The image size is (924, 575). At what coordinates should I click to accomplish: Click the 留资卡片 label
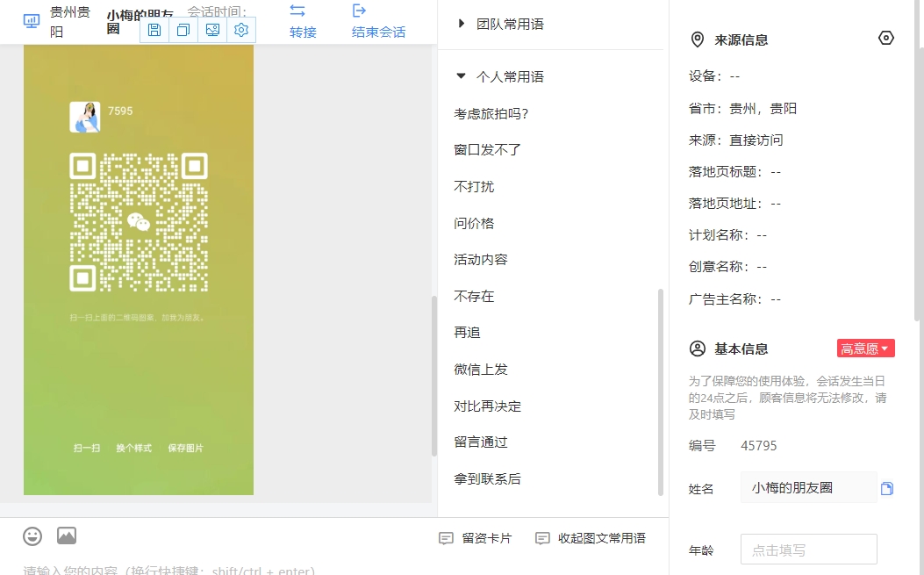tap(487, 538)
